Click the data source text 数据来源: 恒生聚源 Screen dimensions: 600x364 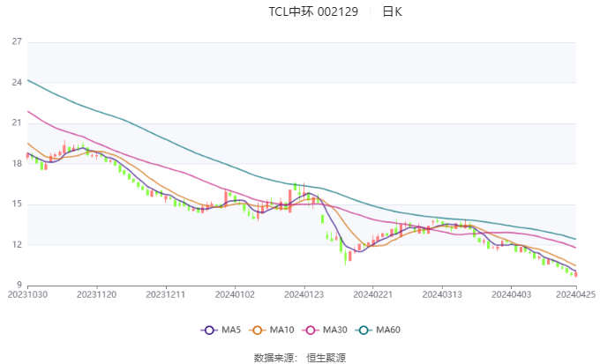[300, 358]
